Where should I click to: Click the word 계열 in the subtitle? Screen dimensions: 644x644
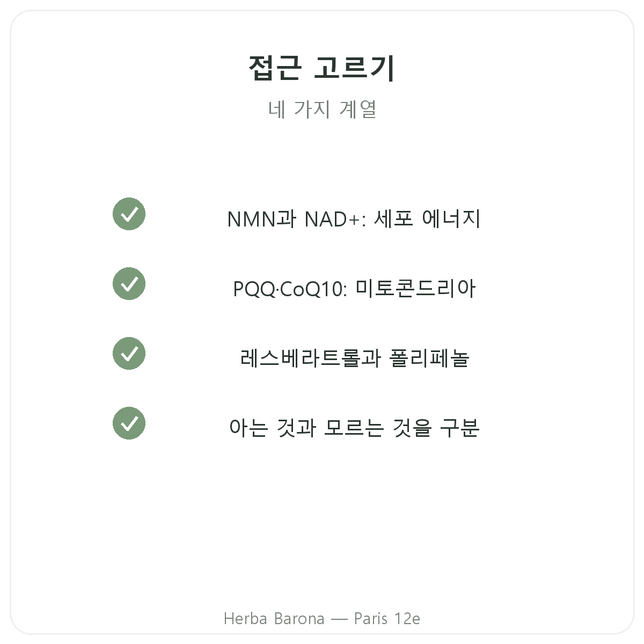pos(358,109)
